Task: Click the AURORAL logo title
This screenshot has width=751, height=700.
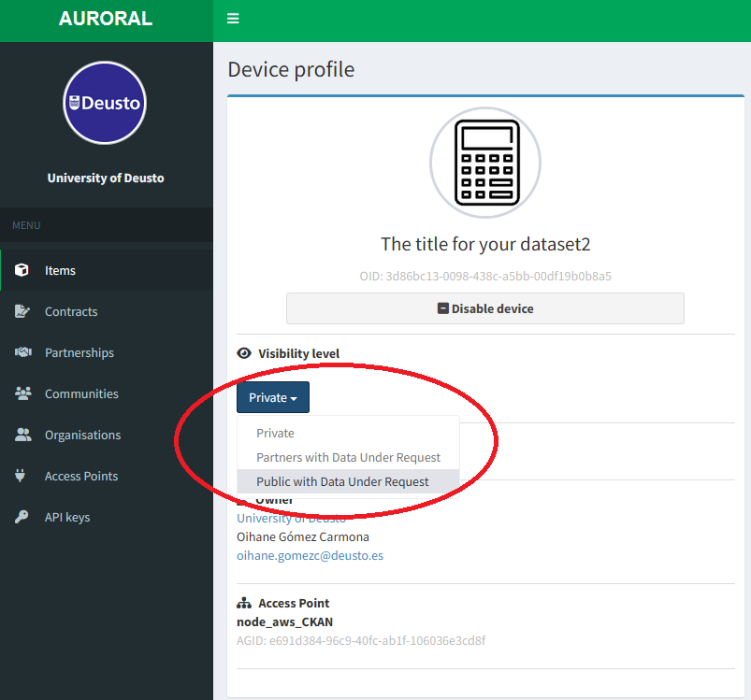Action: [x=106, y=19]
